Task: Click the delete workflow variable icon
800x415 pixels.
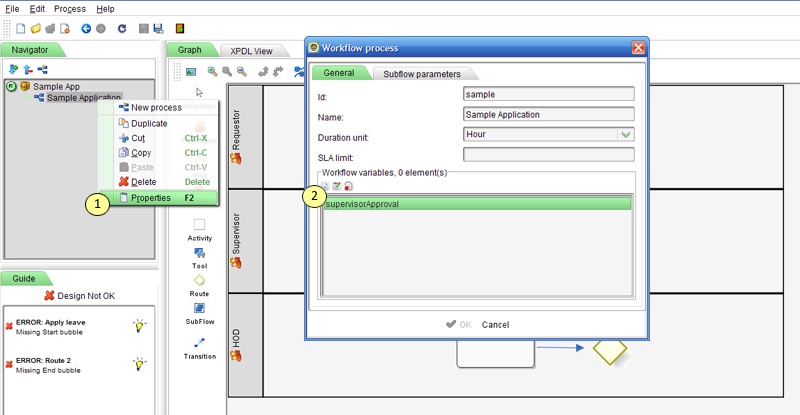Action: 348,186
